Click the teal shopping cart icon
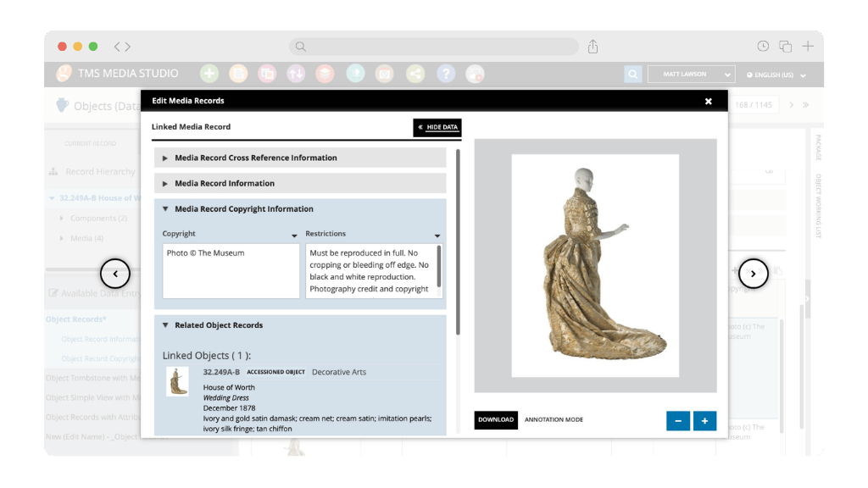The image size is (868, 488). tap(355, 74)
